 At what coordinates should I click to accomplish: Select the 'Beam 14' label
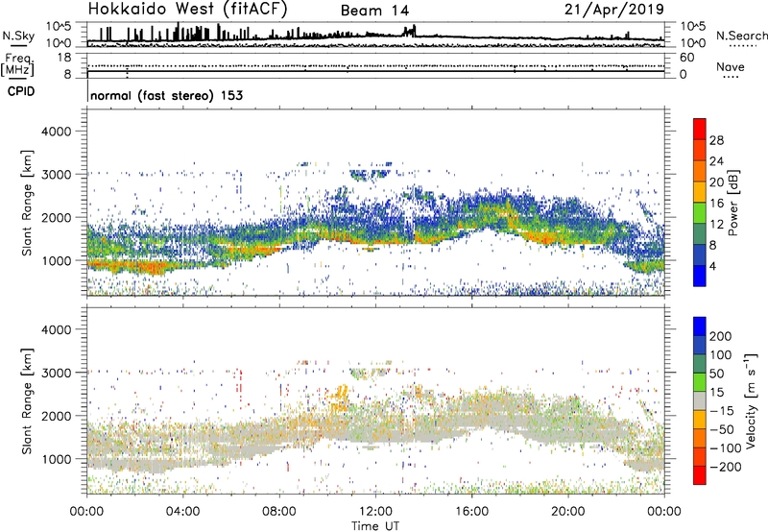pyautogui.click(x=374, y=11)
